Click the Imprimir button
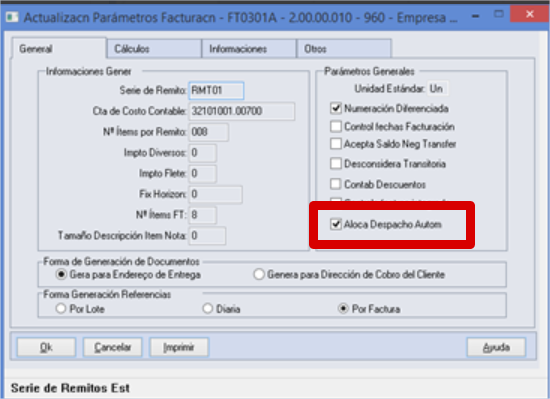The image size is (550, 399). click(x=179, y=347)
